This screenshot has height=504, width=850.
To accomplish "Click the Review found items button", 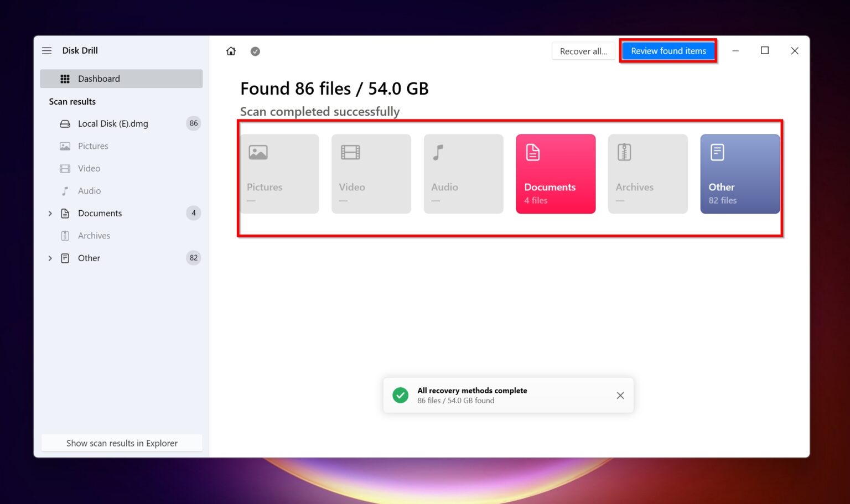I will pos(668,50).
